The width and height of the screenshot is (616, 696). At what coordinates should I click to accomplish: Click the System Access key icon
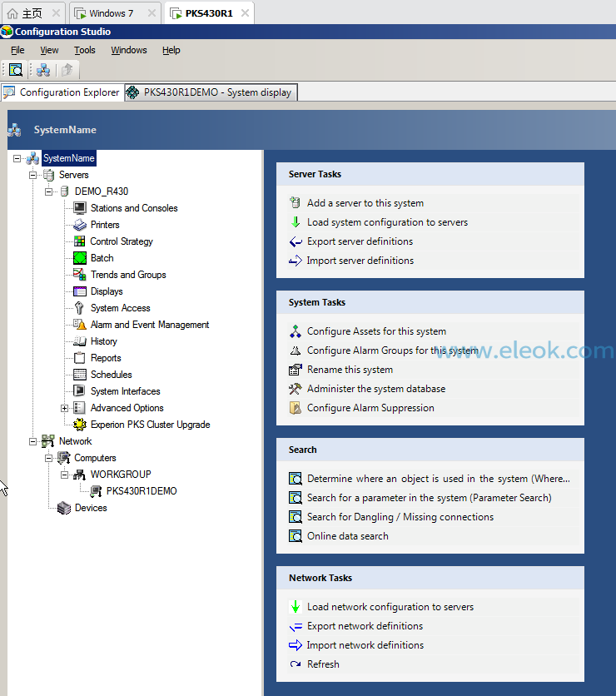click(x=79, y=307)
